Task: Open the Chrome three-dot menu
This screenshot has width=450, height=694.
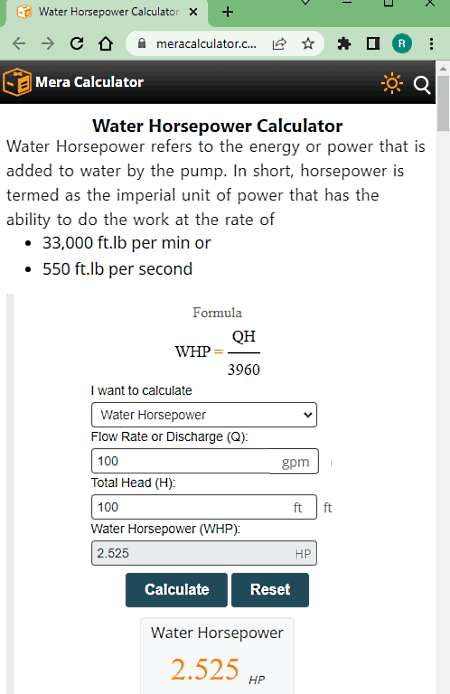Action: [x=431, y=43]
